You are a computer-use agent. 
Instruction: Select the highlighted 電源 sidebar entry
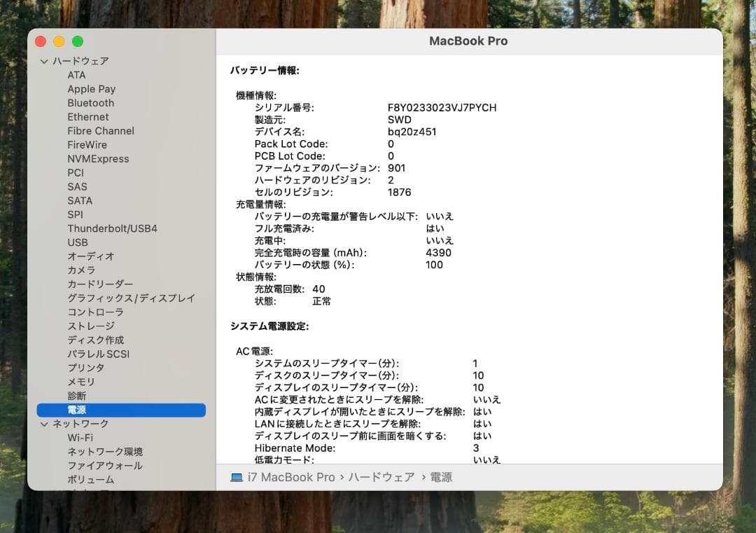click(x=77, y=409)
